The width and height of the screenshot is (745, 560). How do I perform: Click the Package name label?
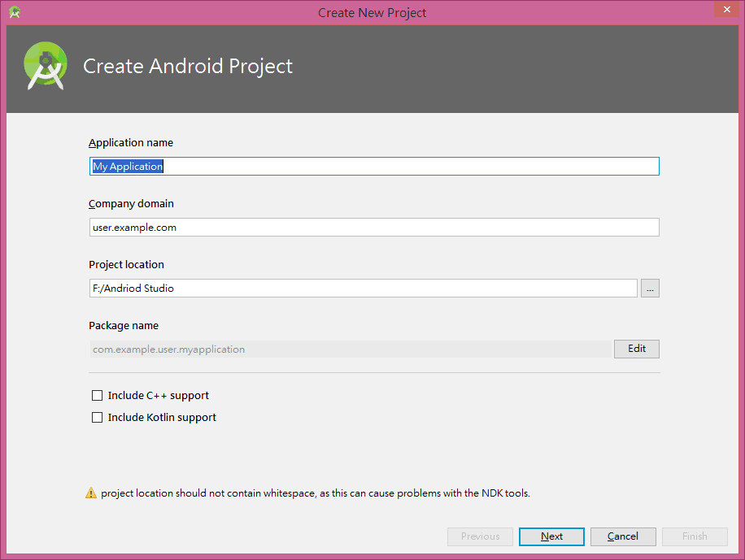click(124, 325)
